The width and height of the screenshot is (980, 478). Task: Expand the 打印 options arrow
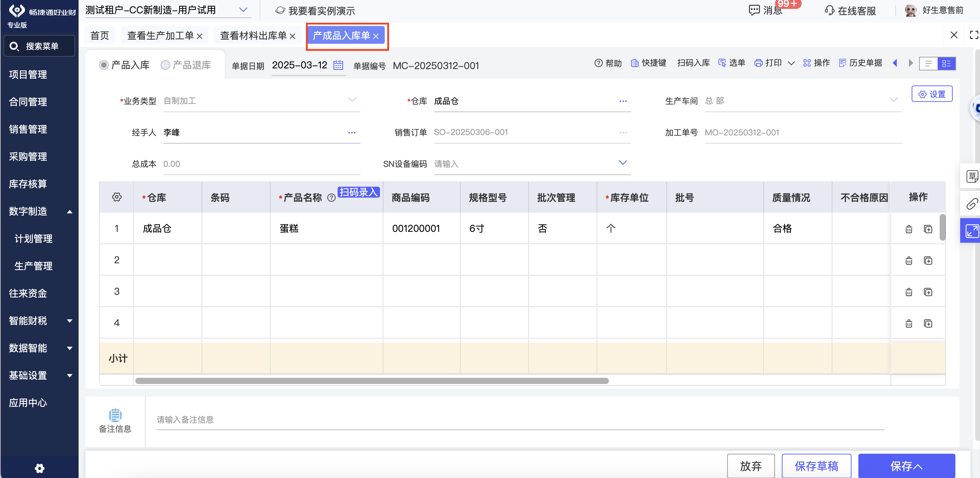[x=791, y=63]
